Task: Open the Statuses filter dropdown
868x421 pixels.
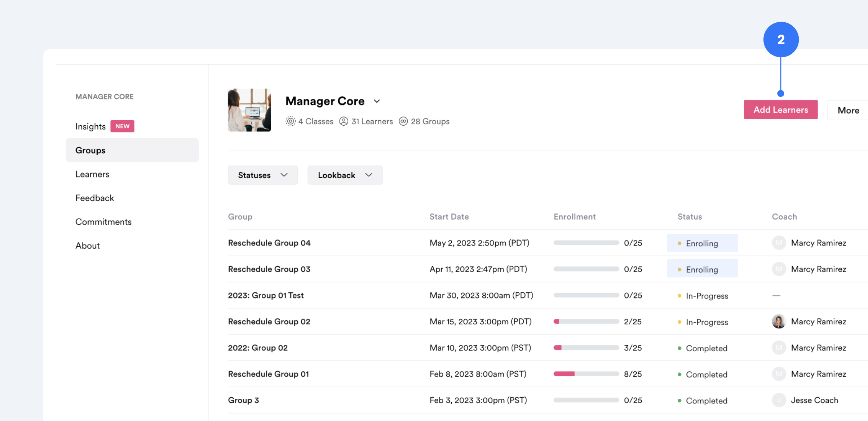Action: (263, 175)
